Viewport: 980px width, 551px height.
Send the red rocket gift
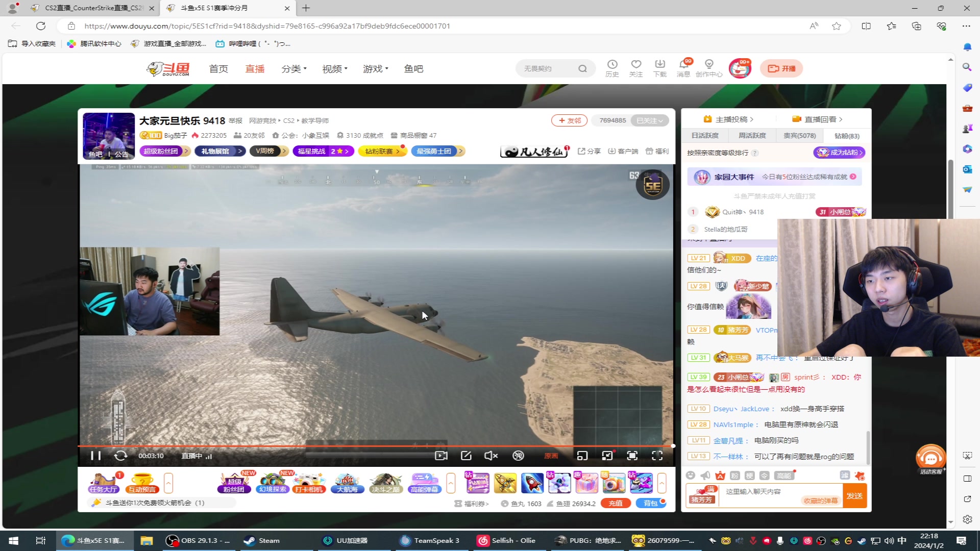(x=532, y=483)
